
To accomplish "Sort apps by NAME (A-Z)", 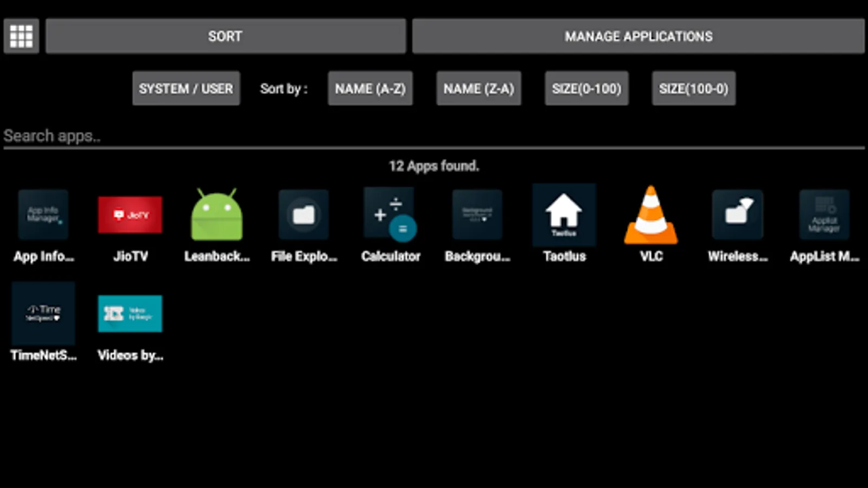I will pos(370,88).
